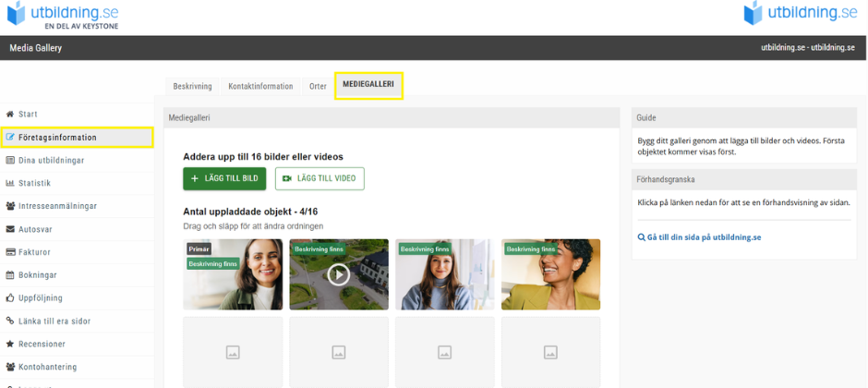868x388 pixels.
Task: Open Gå till din sida på utbildning.se link
Action: click(705, 237)
